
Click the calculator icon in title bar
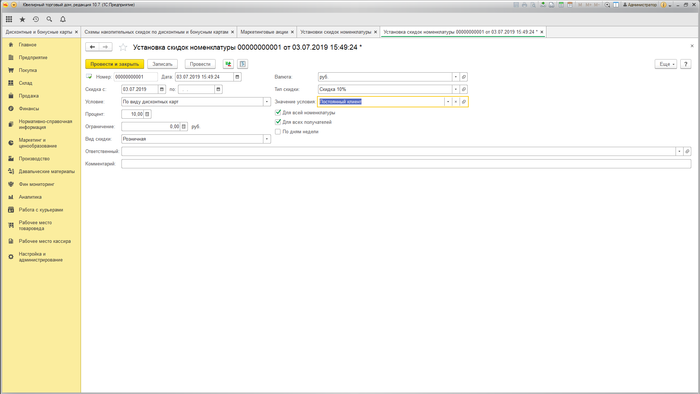561,5
